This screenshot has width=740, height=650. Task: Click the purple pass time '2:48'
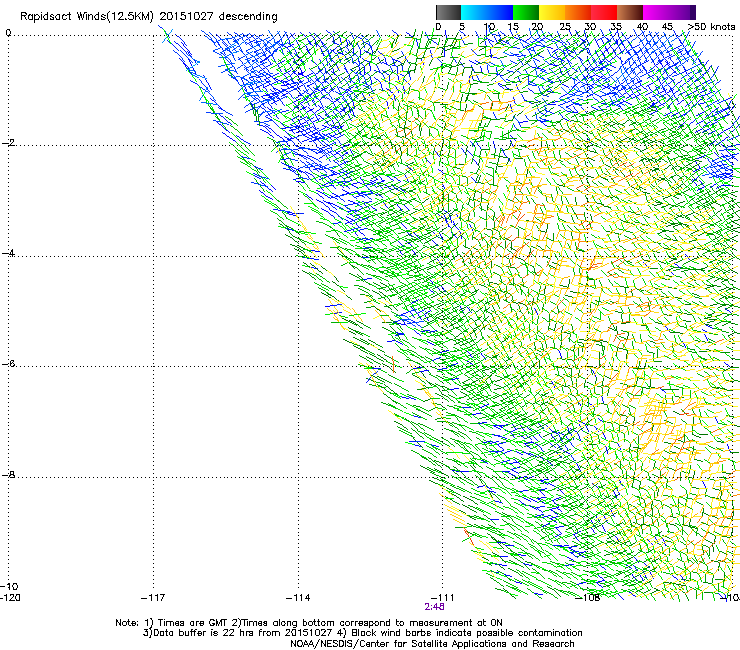tap(434, 607)
